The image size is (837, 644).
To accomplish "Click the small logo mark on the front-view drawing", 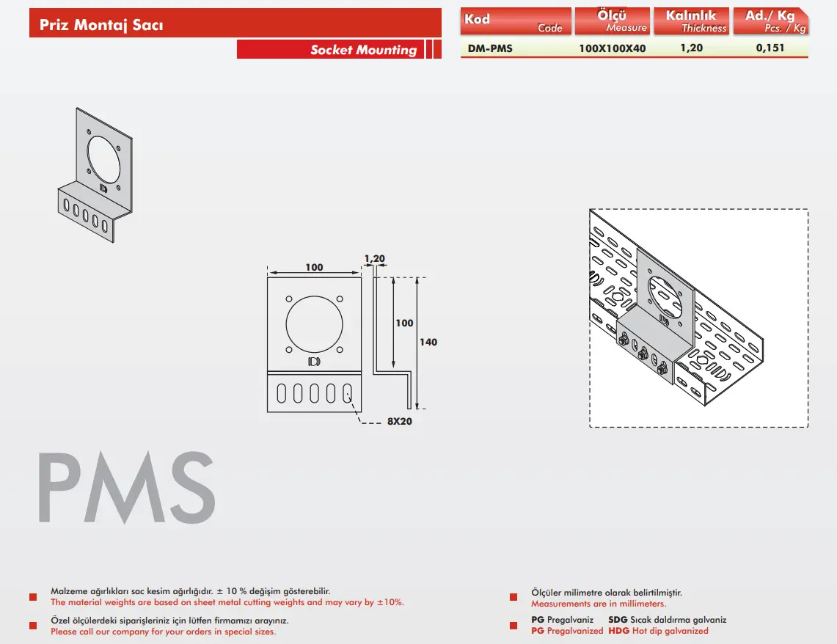I will (x=314, y=362).
